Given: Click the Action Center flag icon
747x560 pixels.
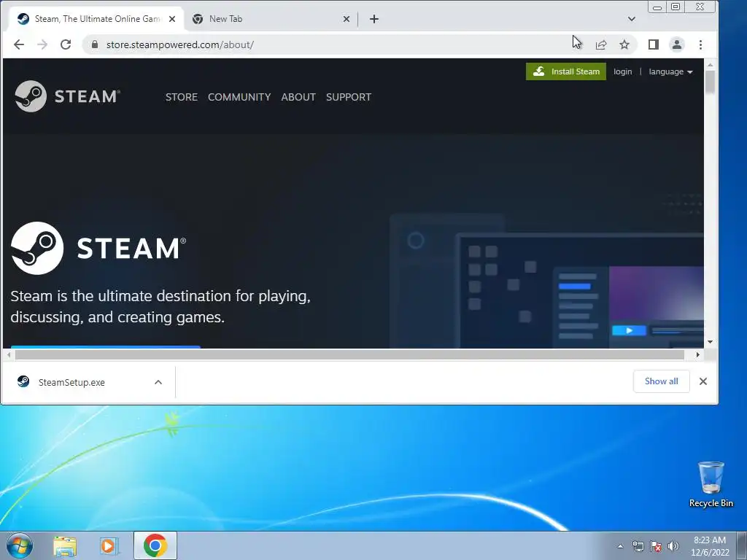Looking at the screenshot, I should (x=656, y=546).
